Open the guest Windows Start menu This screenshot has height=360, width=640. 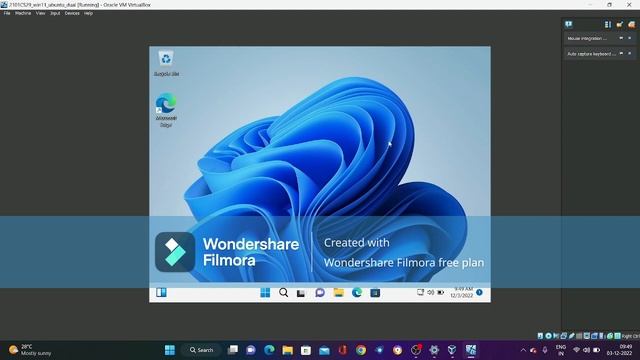[x=265, y=293]
